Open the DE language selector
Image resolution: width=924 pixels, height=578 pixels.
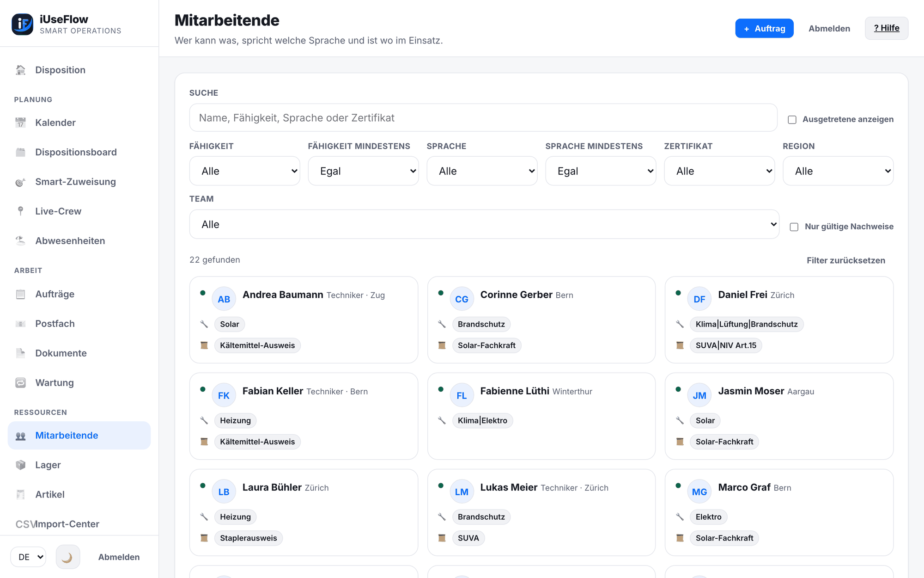(29, 557)
